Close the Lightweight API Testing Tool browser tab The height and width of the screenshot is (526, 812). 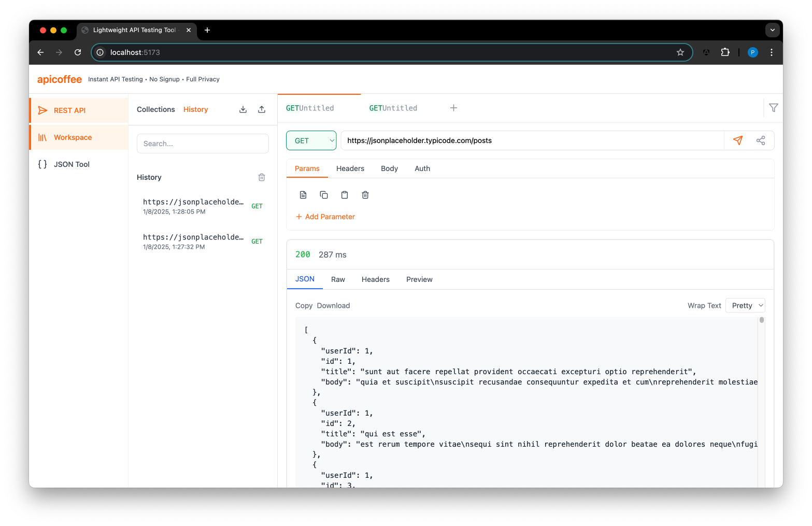[x=189, y=30]
